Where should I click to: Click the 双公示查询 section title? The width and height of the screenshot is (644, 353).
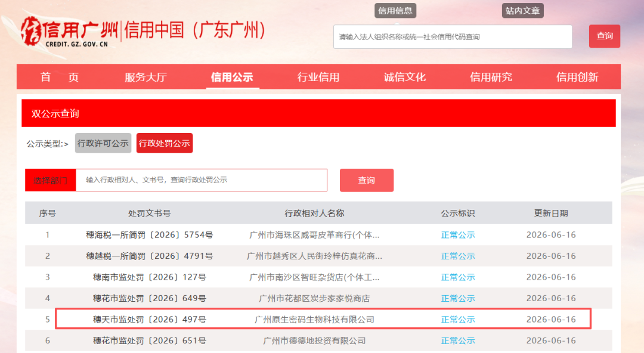pos(55,113)
